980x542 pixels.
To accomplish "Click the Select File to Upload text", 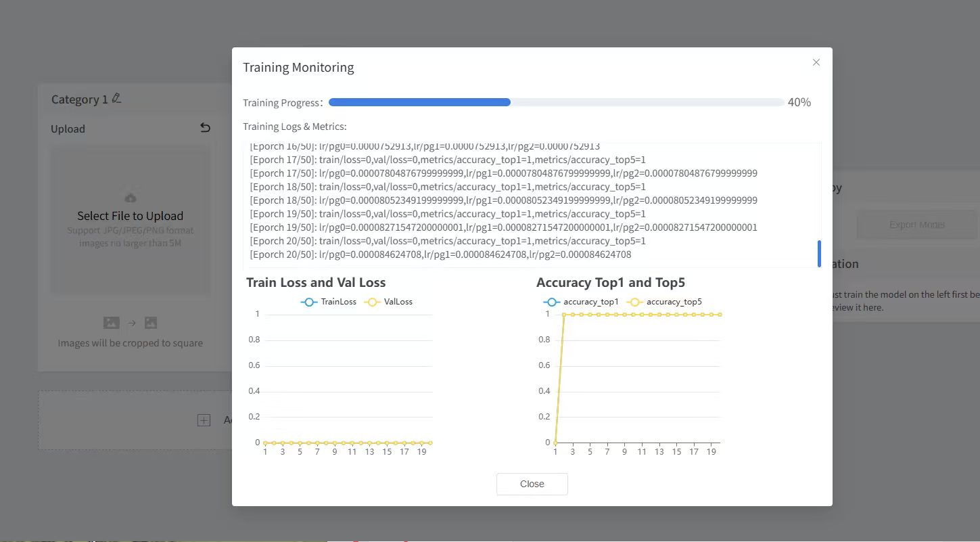I will (130, 216).
